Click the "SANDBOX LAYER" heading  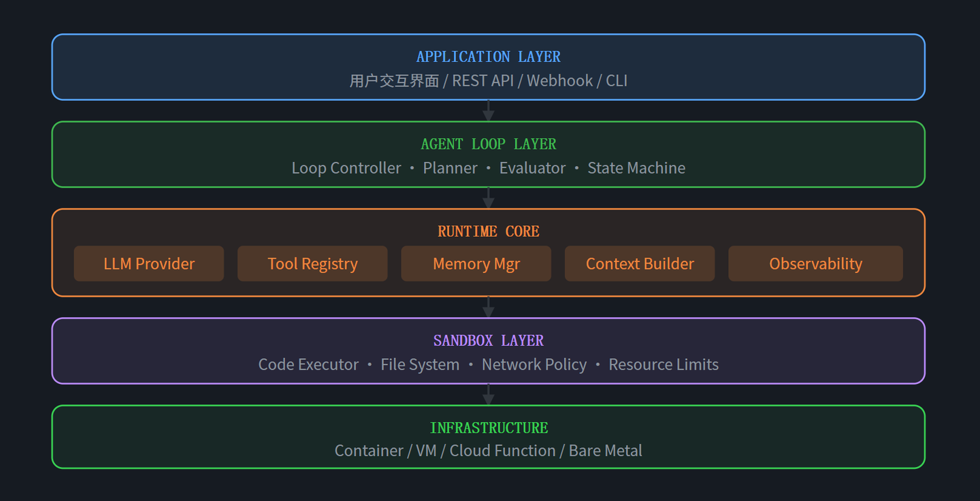click(x=489, y=340)
